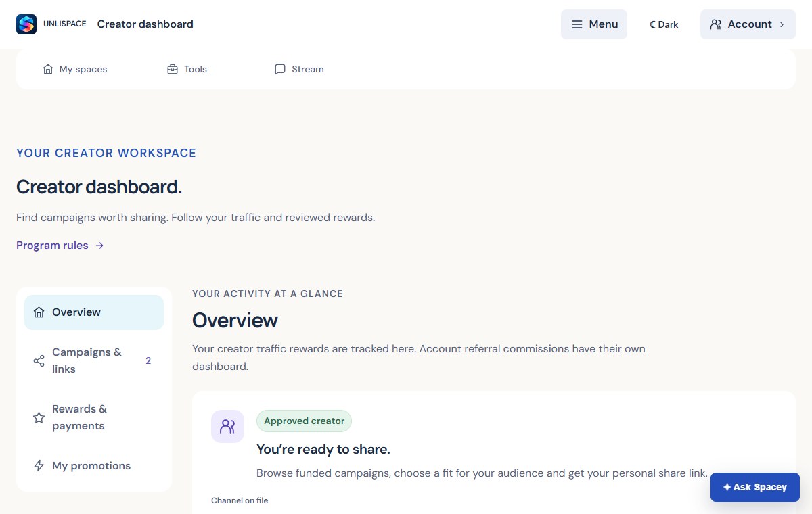Toggle Dark theme mode
Image resolution: width=812 pixels, height=514 pixels.
click(664, 24)
